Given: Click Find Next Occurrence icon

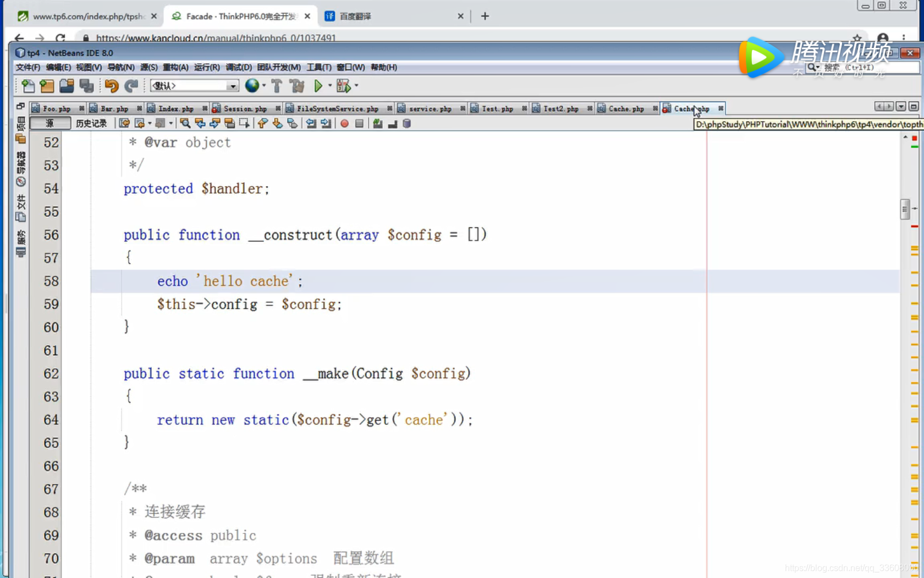Looking at the screenshot, I should click(215, 123).
